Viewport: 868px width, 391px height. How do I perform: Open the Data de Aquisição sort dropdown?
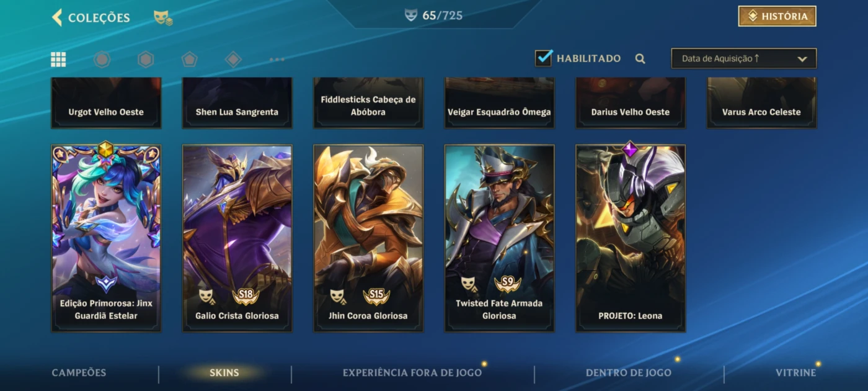coord(744,58)
